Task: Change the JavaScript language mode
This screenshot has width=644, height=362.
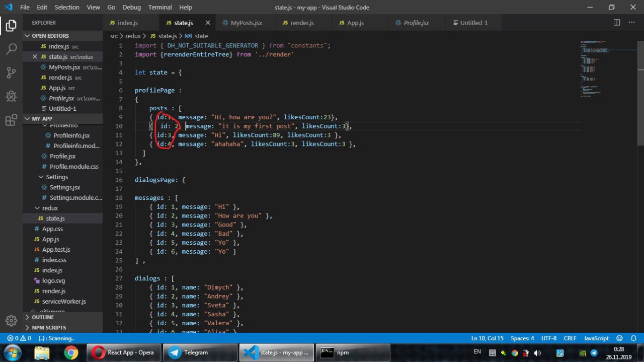Action: click(596, 338)
